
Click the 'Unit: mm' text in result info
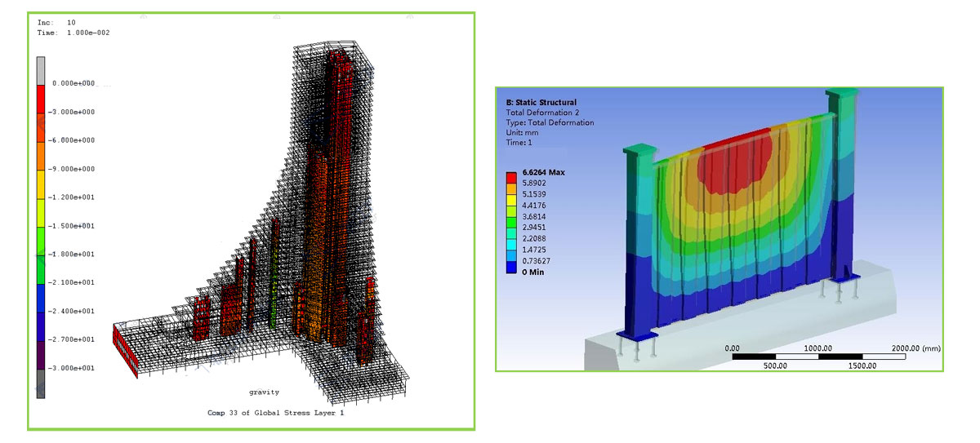point(525,132)
